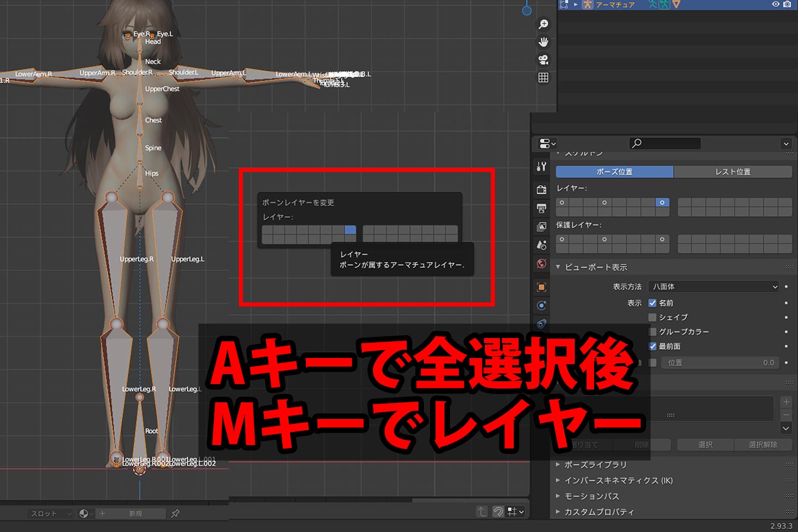Viewport: 798px width, 532px height.
Task: Open Render Properties via the camera-back icon
Action: pos(541,189)
